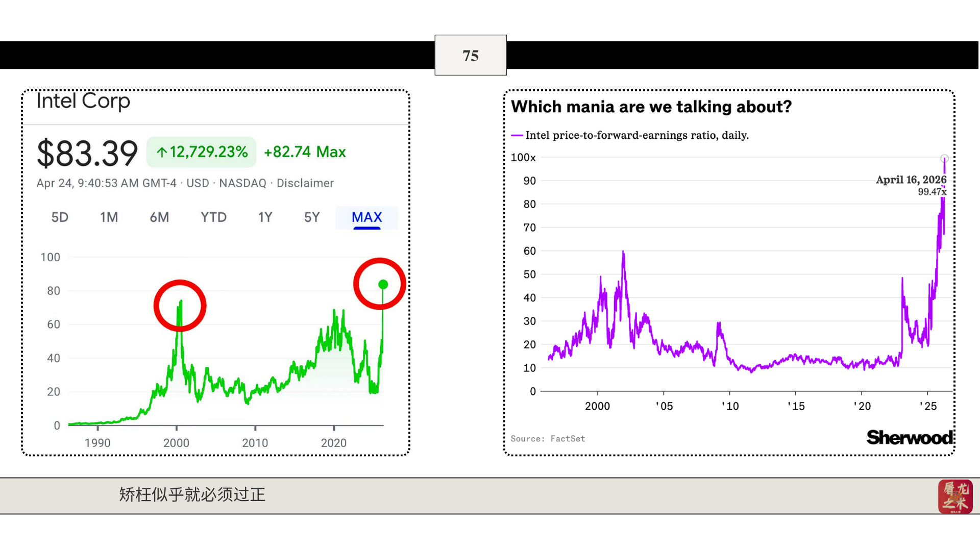Open the Disclaimer link
980x551 pixels.
pos(305,183)
